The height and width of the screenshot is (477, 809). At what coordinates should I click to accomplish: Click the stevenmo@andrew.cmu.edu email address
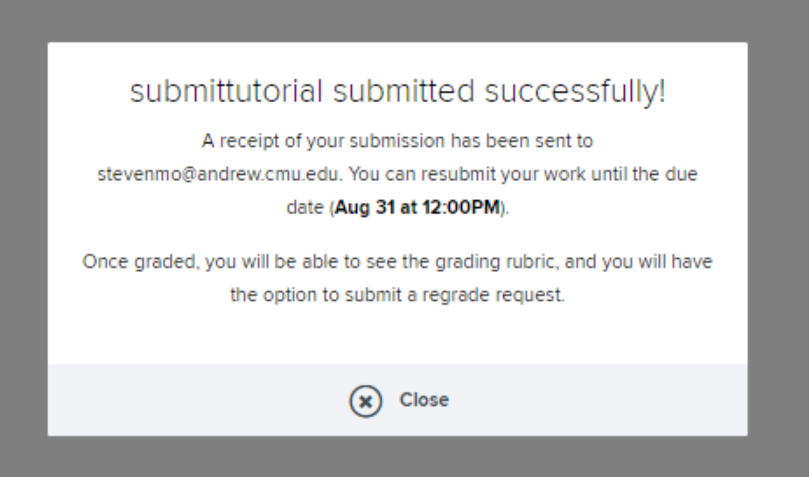(219, 174)
